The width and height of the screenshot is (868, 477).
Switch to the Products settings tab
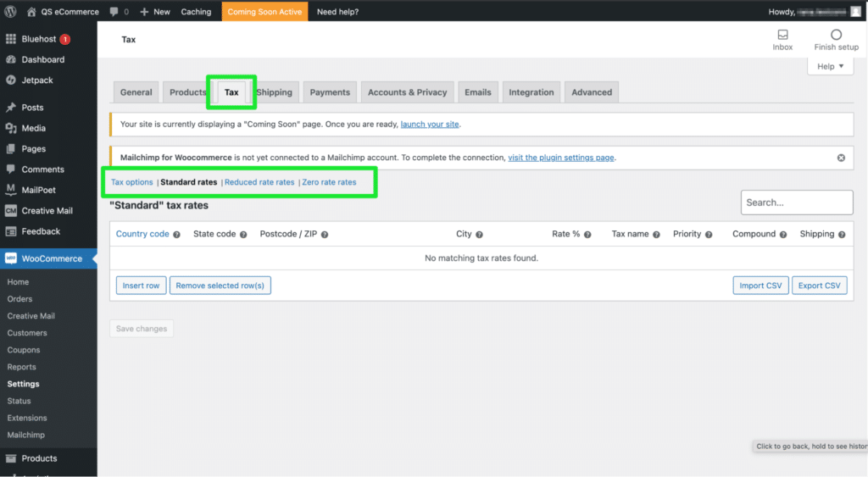[187, 92]
